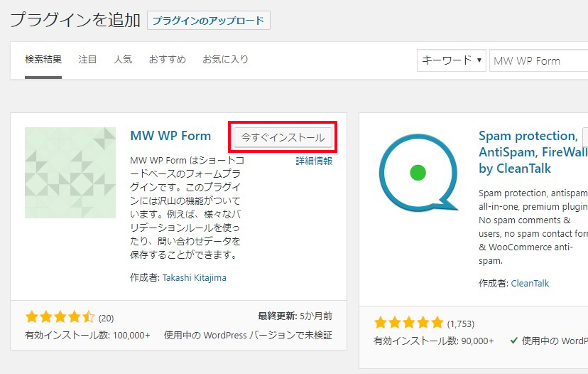This screenshot has width=588, height=374.
Task: Click the MW WP Form description text
Action: coord(187,208)
